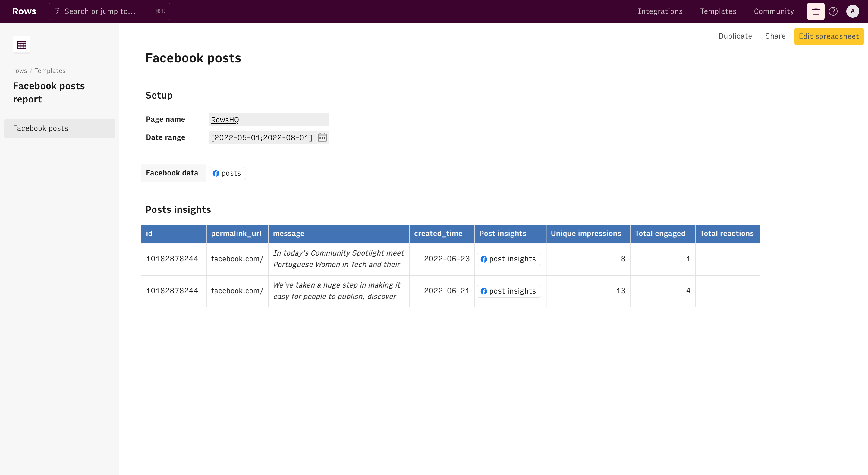This screenshot has width=868, height=475.
Task: Click the gift box icon in header
Action: tap(816, 11)
